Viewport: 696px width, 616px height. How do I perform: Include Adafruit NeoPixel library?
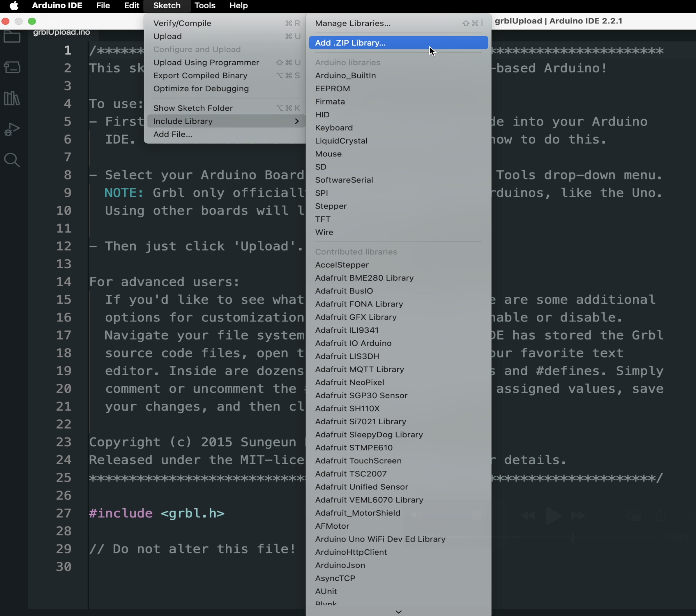398,382
